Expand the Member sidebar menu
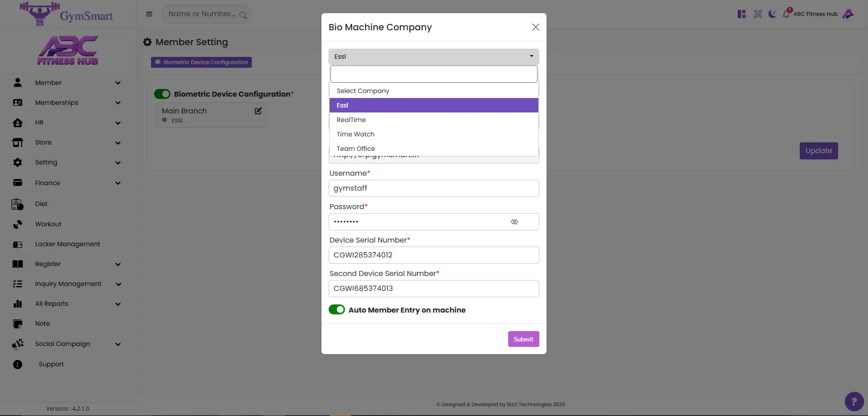This screenshot has width=868, height=416. click(x=118, y=83)
